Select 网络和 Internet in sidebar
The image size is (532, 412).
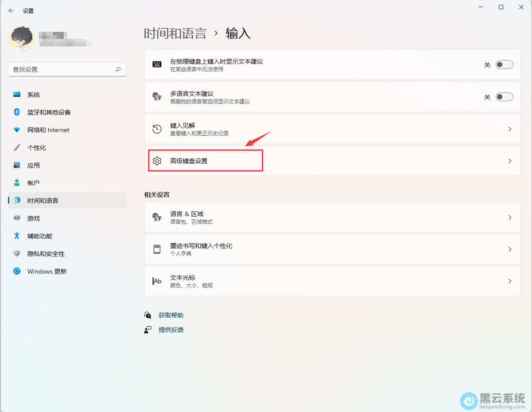48,130
